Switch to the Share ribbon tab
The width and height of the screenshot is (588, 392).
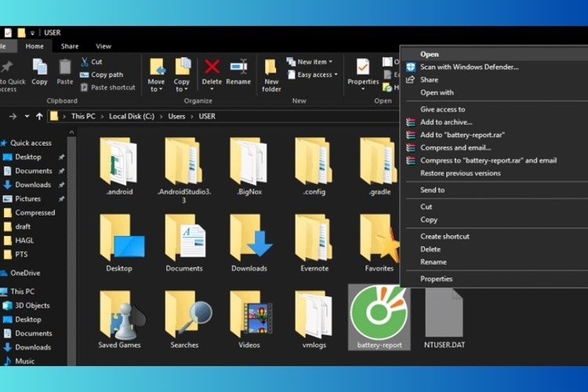pyautogui.click(x=70, y=46)
